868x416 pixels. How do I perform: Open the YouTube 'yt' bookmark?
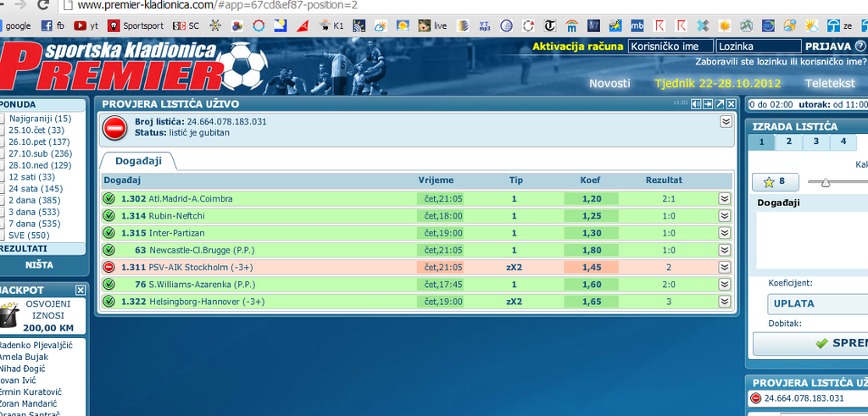86,25
